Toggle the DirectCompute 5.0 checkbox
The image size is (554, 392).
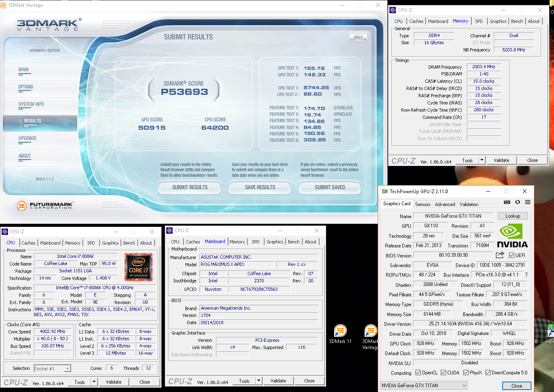488,373
